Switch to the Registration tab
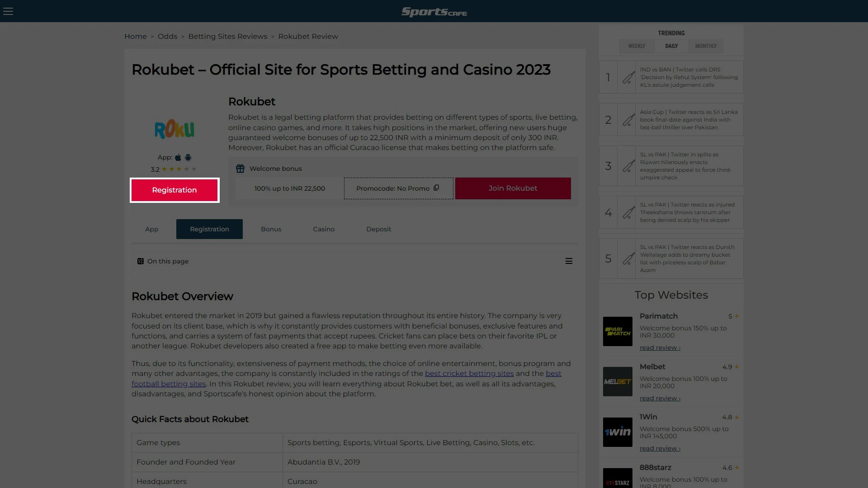This screenshot has width=868, height=488. point(209,229)
